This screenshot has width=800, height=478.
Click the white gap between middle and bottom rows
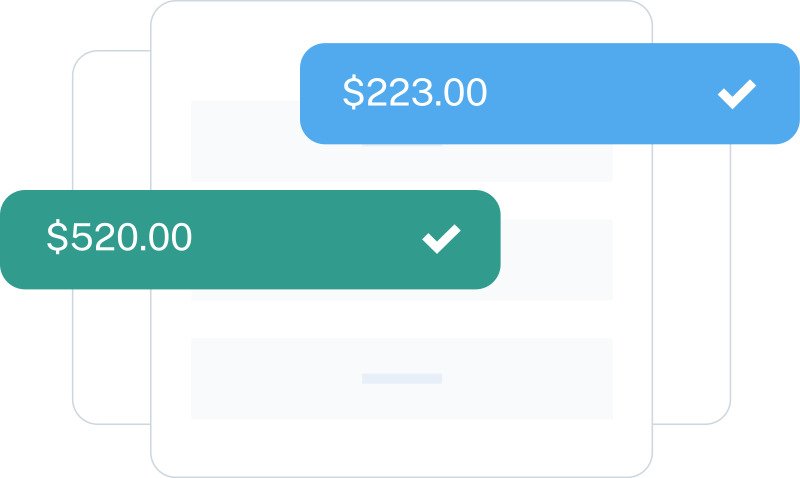400,319
